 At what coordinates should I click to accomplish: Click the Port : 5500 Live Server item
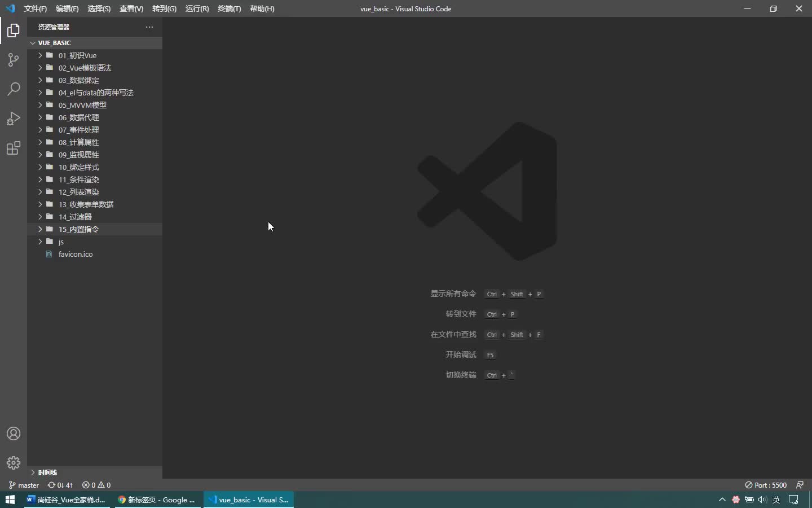pyautogui.click(x=766, y=485)
